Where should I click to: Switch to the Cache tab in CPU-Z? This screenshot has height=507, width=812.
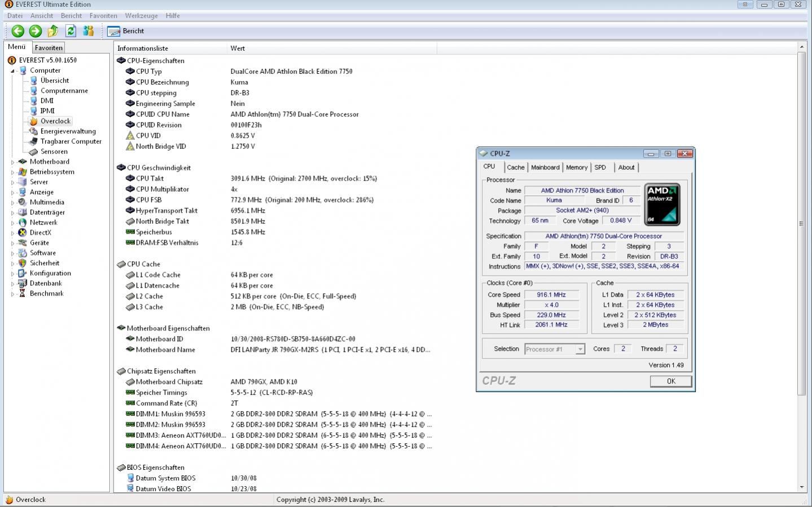[x=515, y=167]
